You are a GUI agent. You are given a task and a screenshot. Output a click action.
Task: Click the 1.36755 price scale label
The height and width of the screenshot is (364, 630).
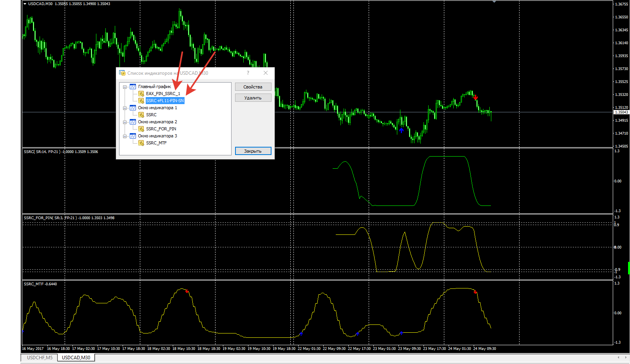coord(622,4)
